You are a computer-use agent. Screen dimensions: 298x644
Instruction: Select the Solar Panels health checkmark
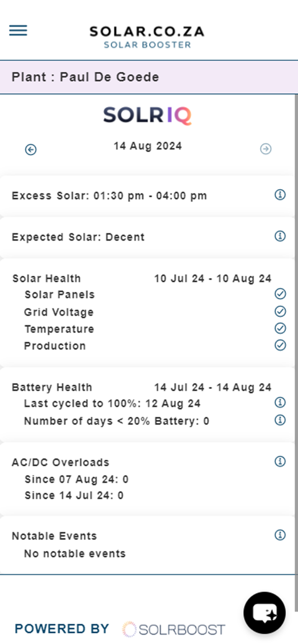tap(280, 294)
